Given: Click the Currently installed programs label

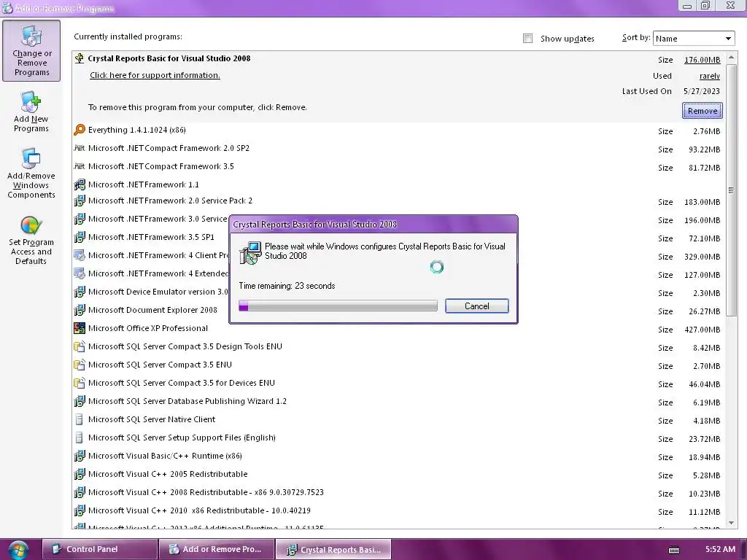Looking at the screenshot, I should pyautogui.click(x=128, y=36).
